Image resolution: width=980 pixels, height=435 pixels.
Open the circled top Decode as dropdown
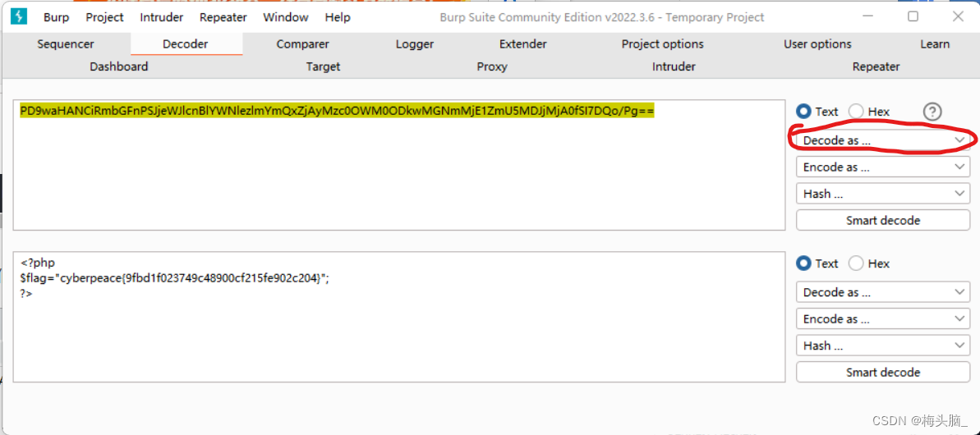pyautogui.click(x=883, y=140)
